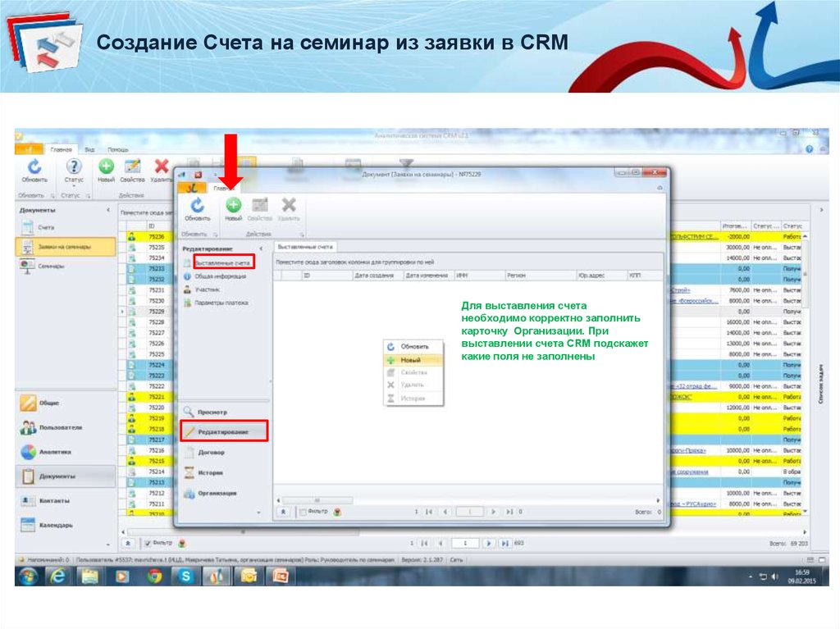Expand row indicator beside ID 75229
The image size is (840, 629).
pyautogui.click(x=123, y=312)
